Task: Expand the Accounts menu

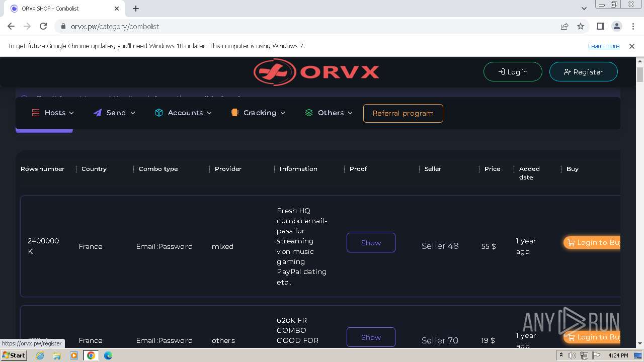Action: 183,113
